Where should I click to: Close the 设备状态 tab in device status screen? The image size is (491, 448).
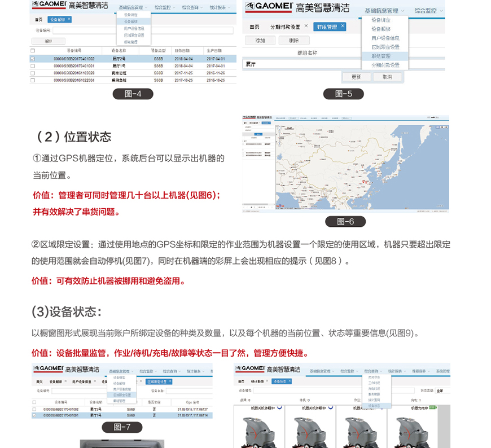pos(290,381)
